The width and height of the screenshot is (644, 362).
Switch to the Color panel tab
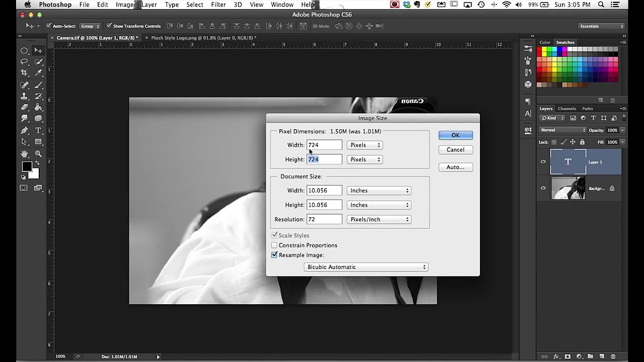click(545, 42)
